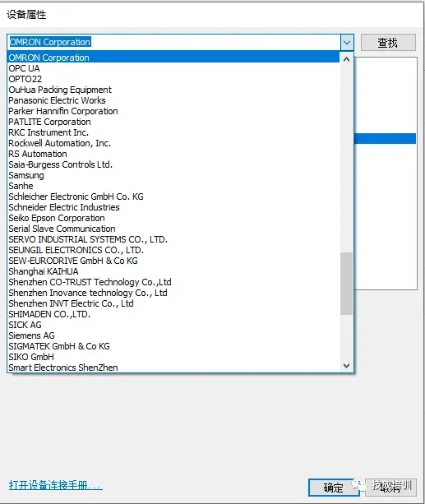Select OPC UA from the list
Image resolution: width=425 pixels, height=504 pixels.
173,68
